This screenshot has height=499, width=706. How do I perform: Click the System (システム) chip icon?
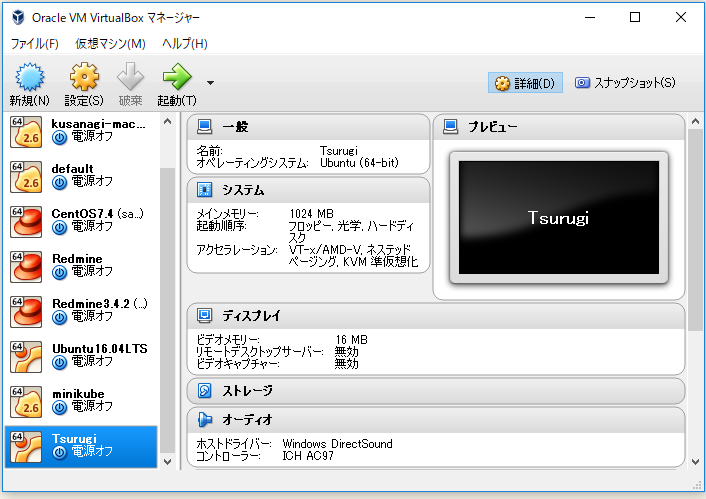point(204,190)
